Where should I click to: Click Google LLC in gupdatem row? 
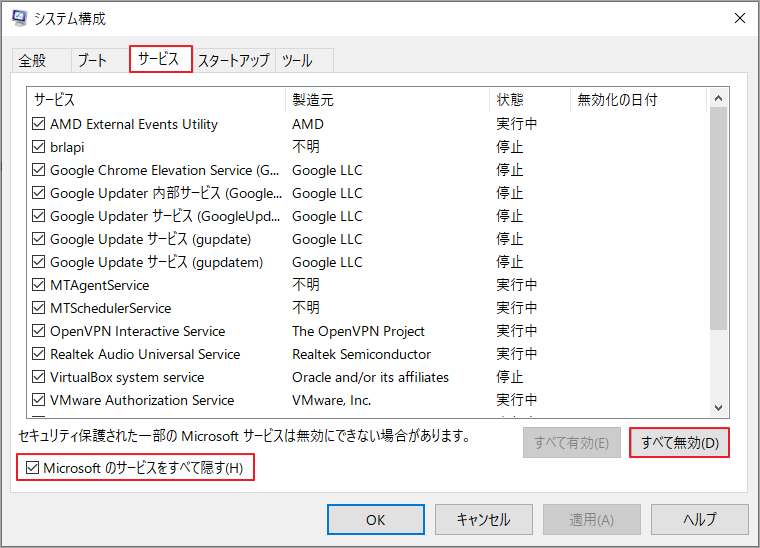click(327, 262)
